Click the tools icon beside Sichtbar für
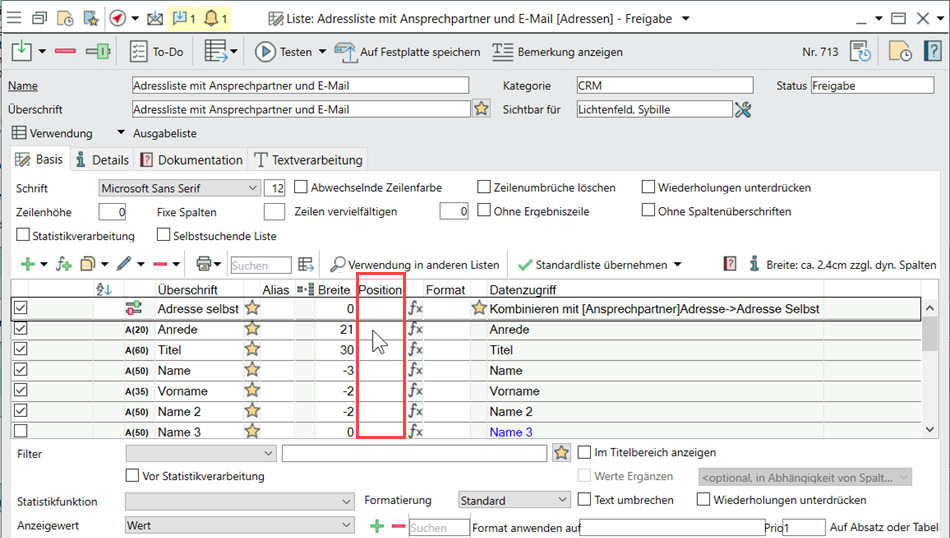The height and width of the screenshot is (538, 950). (743, 109)
